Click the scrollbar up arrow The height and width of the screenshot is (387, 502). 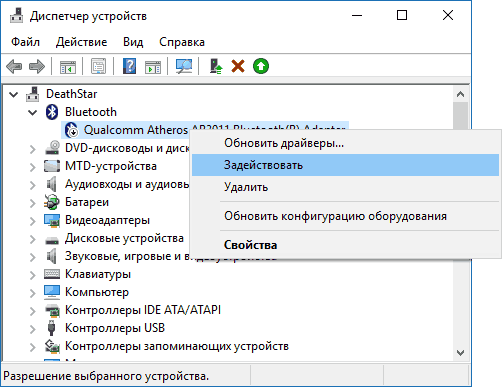(460, 94)
